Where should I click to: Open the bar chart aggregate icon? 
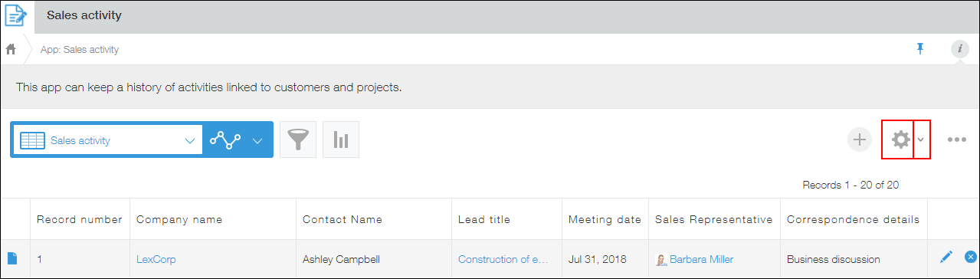(x=341, y=139)
